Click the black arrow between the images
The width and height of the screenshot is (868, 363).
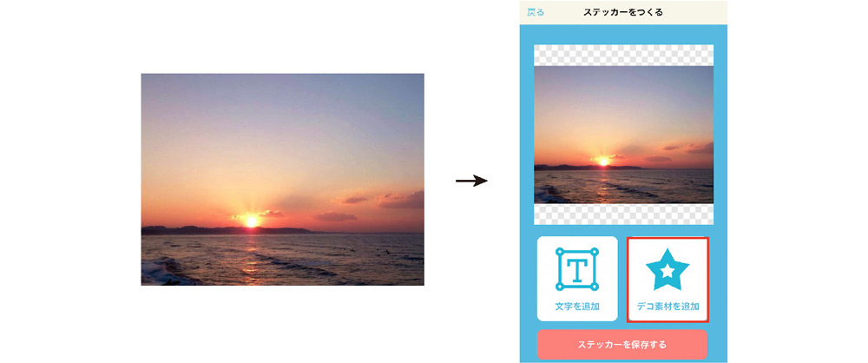471,181
